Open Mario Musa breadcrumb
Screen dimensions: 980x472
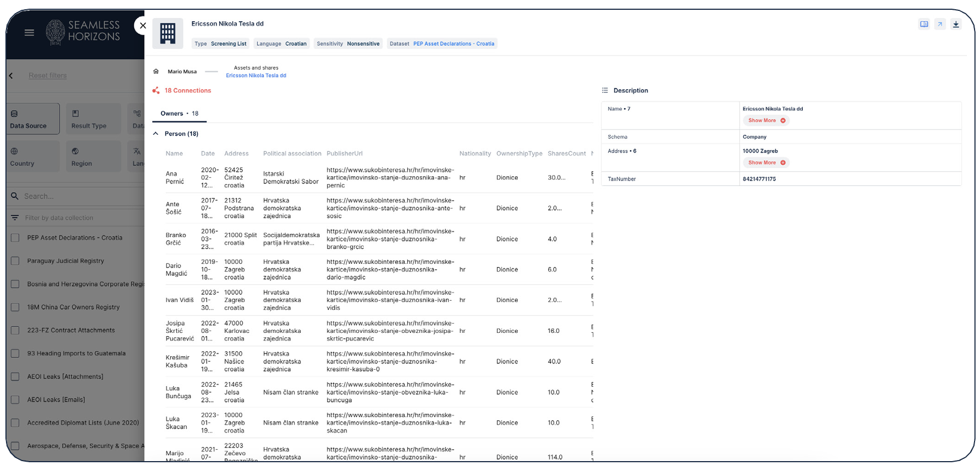(182, 71)
